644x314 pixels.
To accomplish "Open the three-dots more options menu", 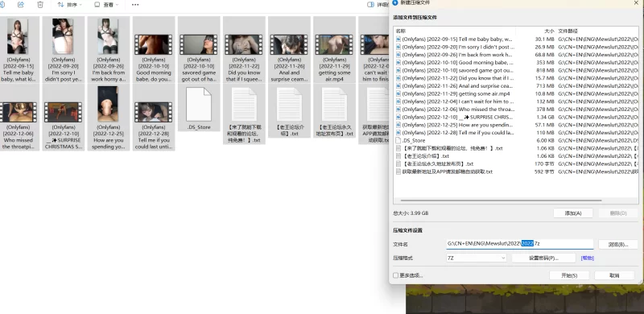I will [135, 5].
